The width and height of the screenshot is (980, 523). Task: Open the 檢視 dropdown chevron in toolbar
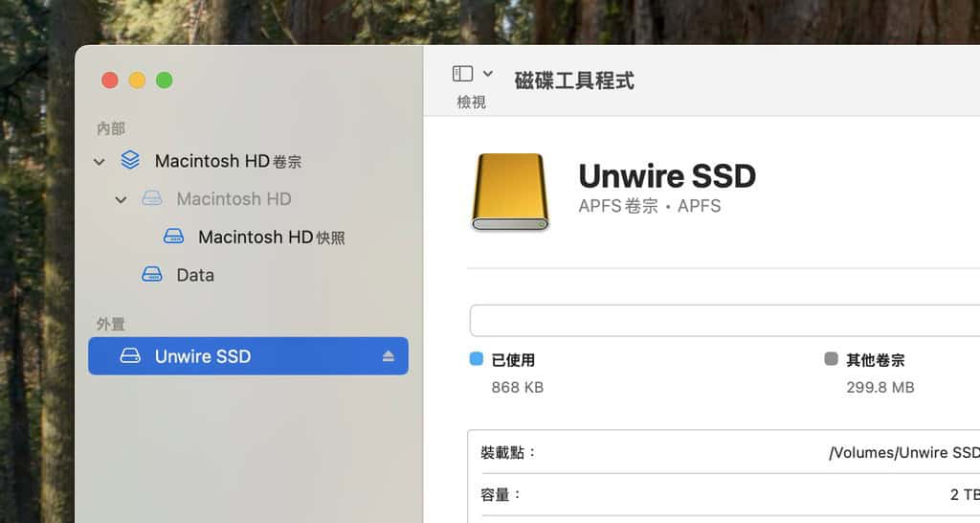(488, 74)
